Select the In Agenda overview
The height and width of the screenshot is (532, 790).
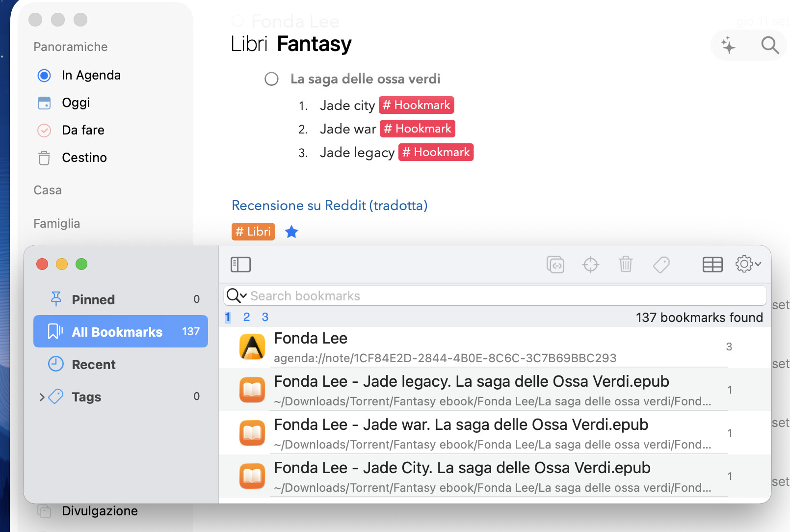coord(91,75)
